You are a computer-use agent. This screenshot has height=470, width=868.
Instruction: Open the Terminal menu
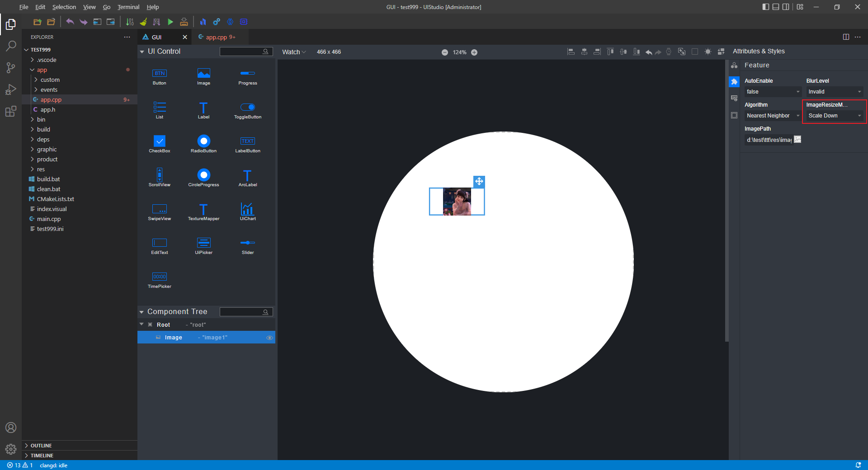pyautogui.click(x=128, y=7)
